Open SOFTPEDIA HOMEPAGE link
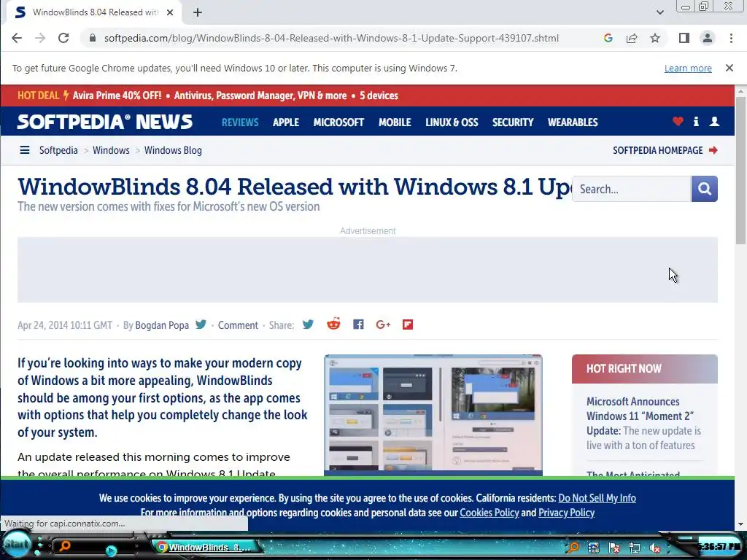747x560 pixels. click(x=665, y=150)
